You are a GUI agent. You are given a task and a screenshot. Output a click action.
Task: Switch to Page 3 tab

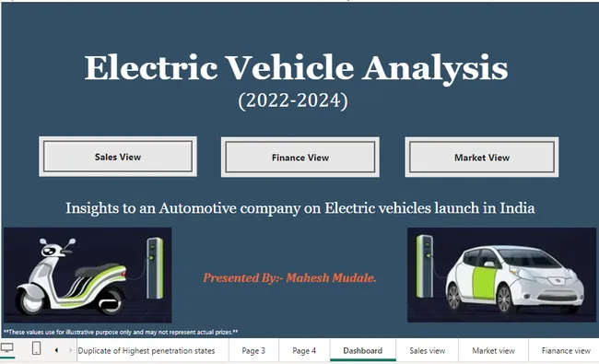253,350
